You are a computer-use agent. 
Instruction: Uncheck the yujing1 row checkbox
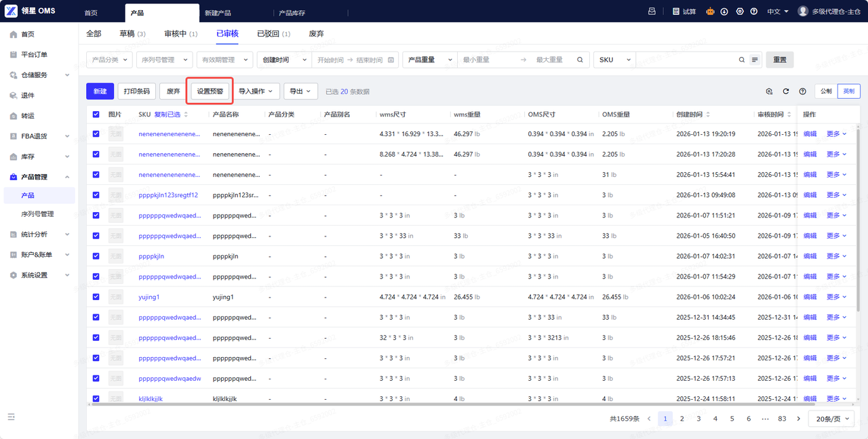coord(96,297)
